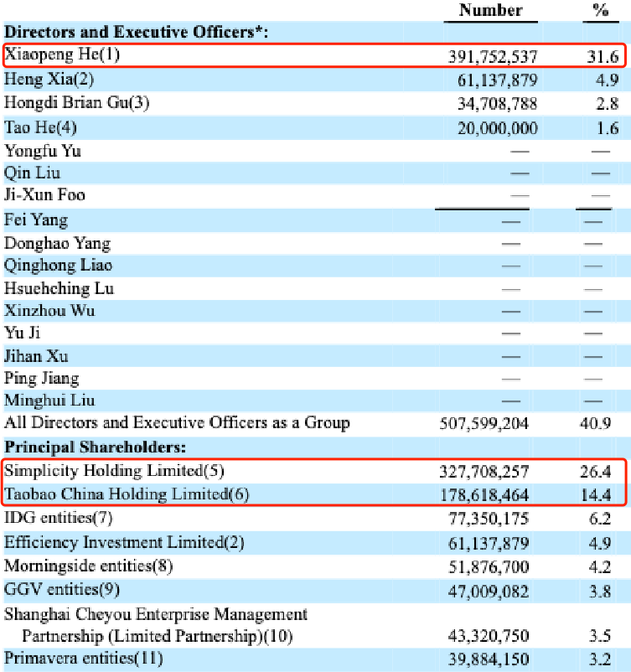Click the group percentage 40.9

click(x=595, y=423)
